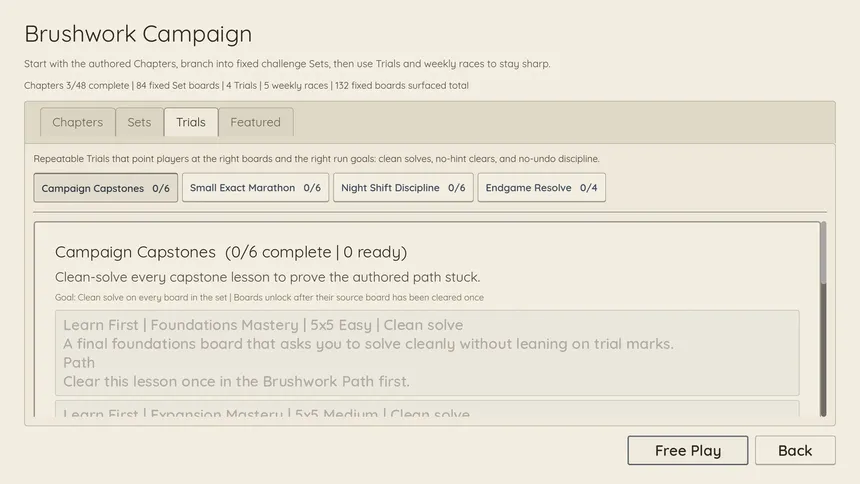Go to the Featured tab
Screen dimensions: 860x484
[256, 122]
